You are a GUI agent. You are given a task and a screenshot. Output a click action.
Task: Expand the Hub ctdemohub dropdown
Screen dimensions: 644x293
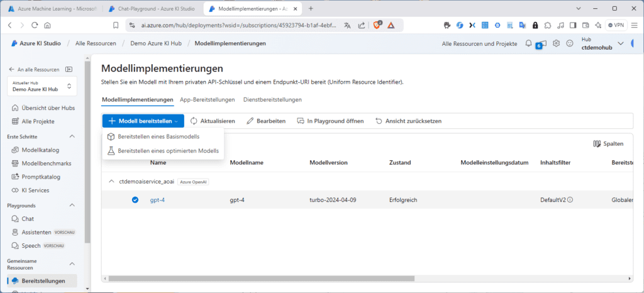[x=602, y=43]
